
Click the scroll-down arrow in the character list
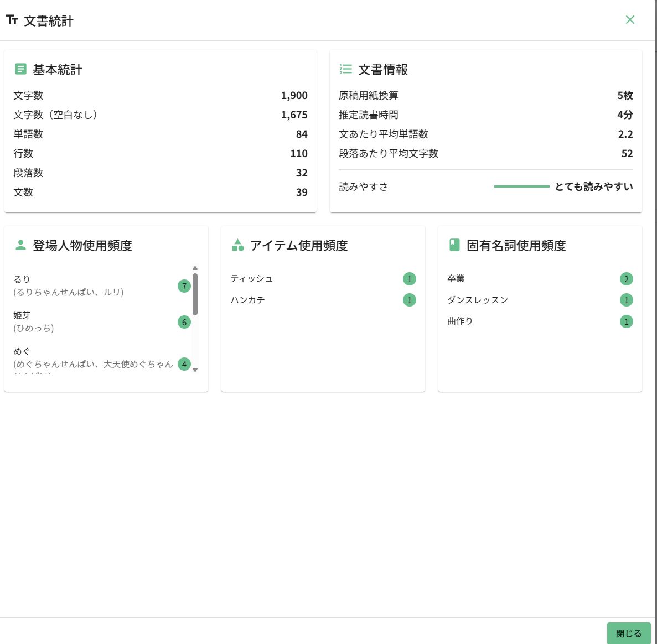195,370
